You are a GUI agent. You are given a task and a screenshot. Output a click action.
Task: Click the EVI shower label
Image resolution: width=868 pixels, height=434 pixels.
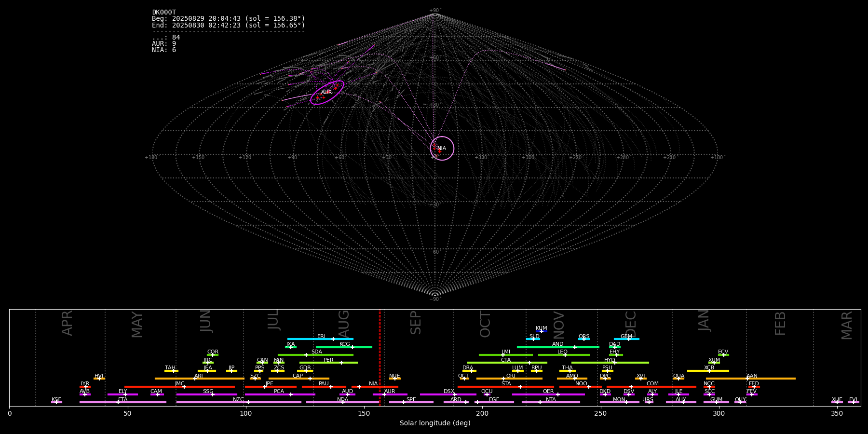point(853,400)
